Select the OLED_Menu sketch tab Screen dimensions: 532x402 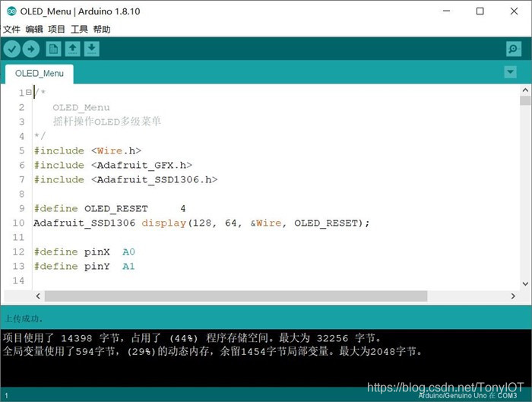pyautogui.click(x=40, y=74)
